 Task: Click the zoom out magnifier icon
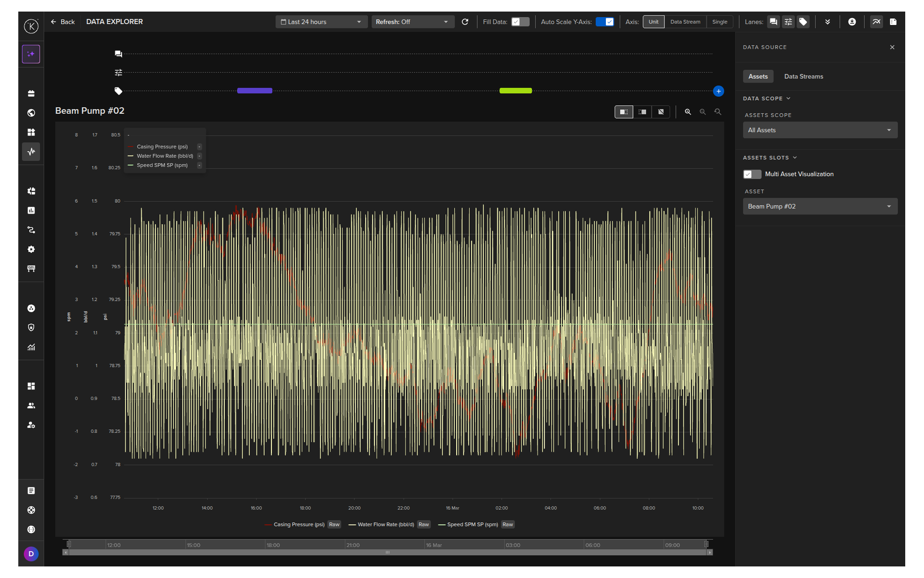(703, 112)
